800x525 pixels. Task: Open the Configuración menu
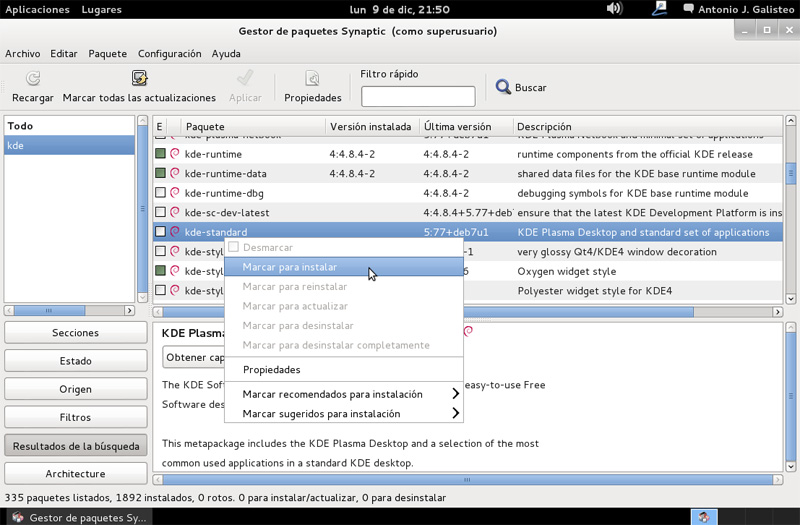[169, 54]
